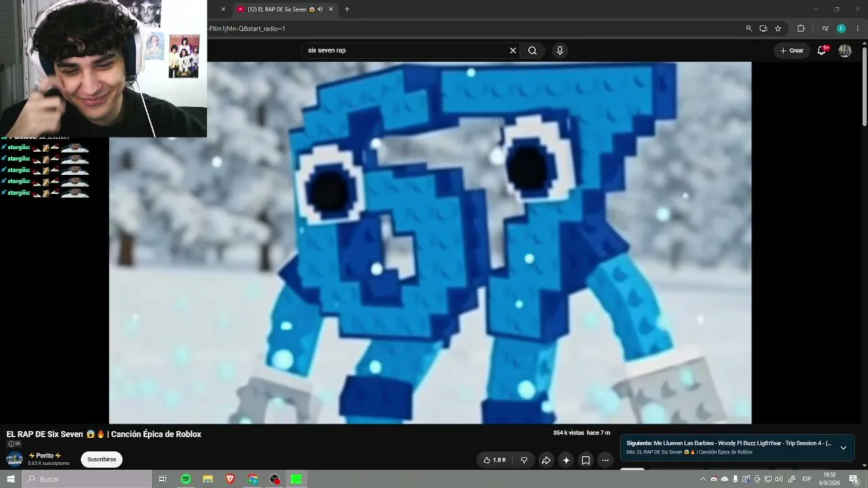Click the sparkle Ask AI button
Viewport: 868px width, 488px height.
pyautogui.click(x=566, y=460)
